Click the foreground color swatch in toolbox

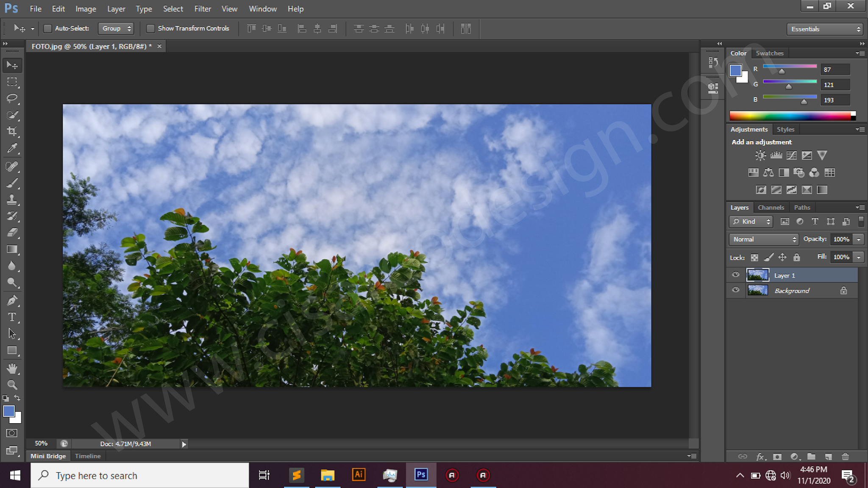pyautogui.click(x=8, y=411)
